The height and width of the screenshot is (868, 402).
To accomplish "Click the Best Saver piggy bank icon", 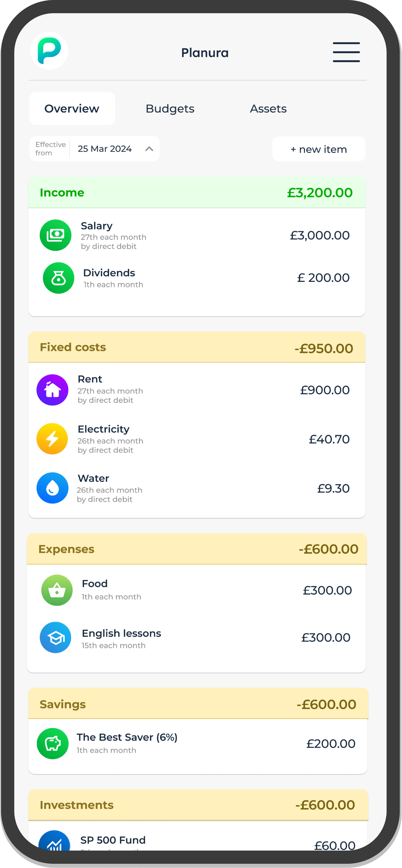I will [x=52, y=743].
